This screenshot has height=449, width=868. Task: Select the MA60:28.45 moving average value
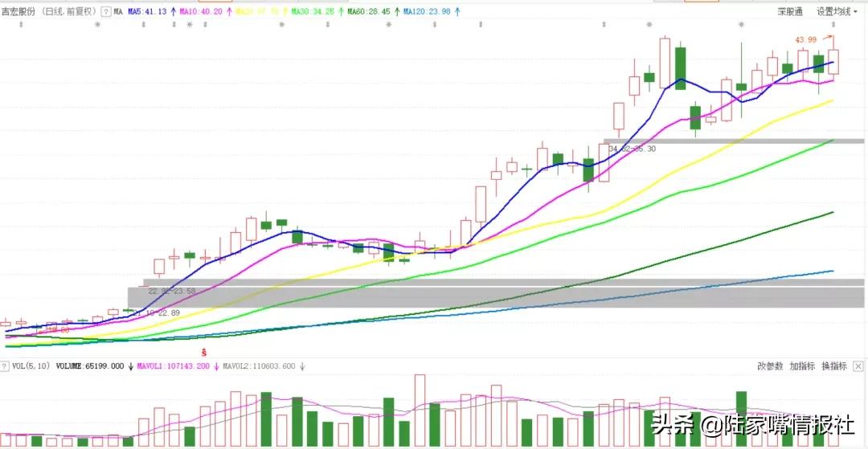pyautogui.click(x=369, y=11)
